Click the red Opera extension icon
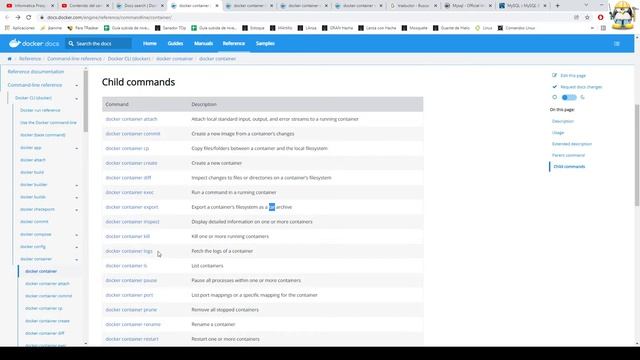640x360 pixels. click(600, 18)
